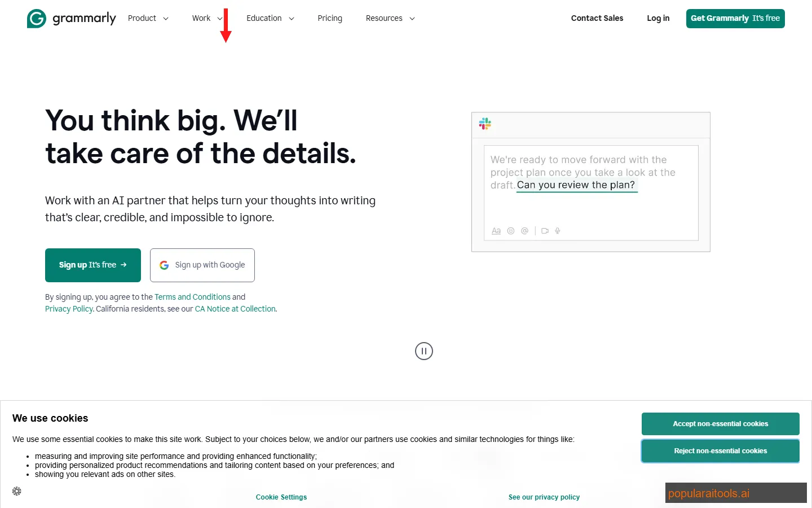Click the Slack logo in the message preview

(485, 124)
